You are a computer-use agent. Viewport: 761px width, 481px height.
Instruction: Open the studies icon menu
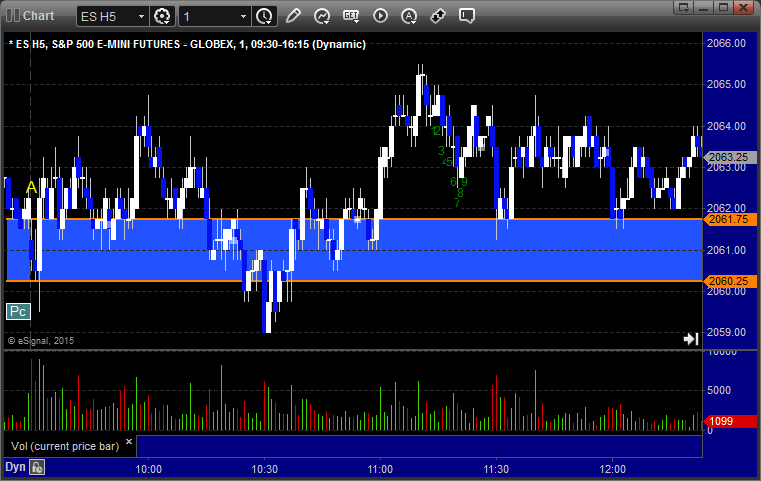tap(322, 16)
